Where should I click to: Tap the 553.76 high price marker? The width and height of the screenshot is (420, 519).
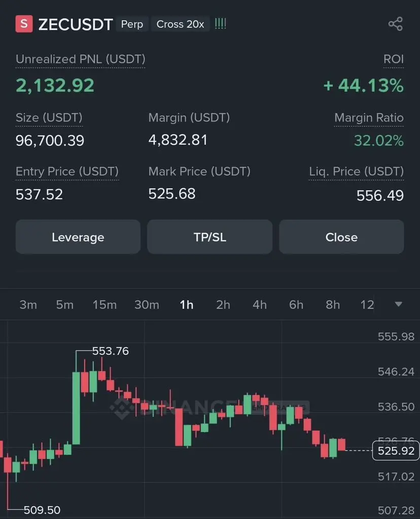click(x=111, y=351)
